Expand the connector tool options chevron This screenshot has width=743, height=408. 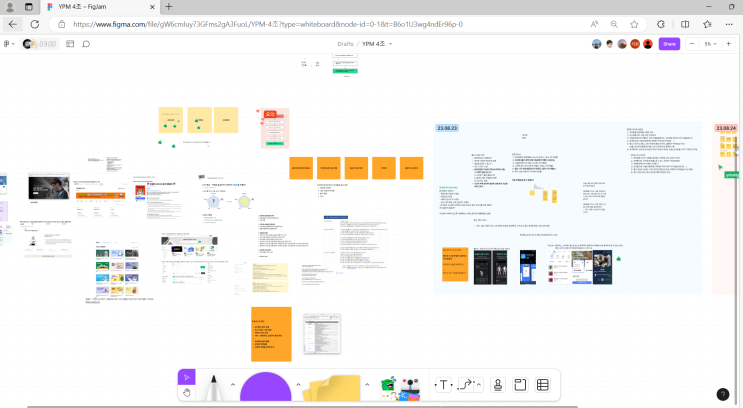(479, 384)
